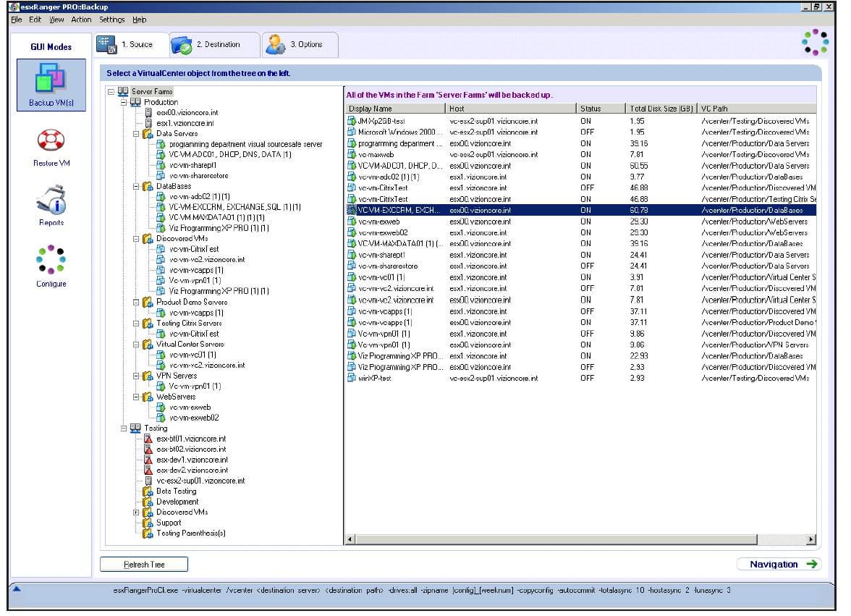Click the Navigation arrow button
This screenshot has width=851, height=616.
[x=779, y=565]
